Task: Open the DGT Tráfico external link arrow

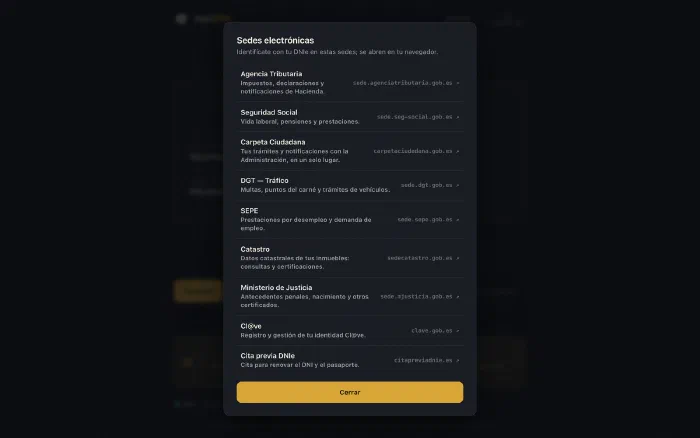Action: 458,185
